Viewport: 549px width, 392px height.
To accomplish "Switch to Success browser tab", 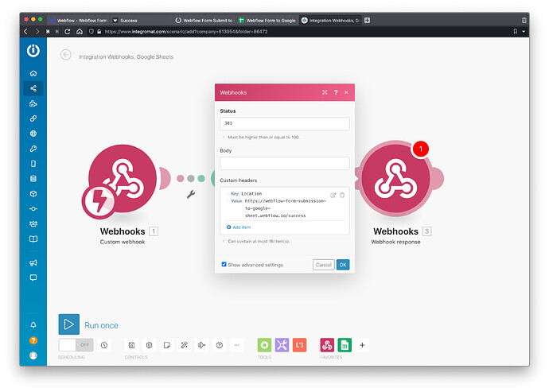I will pos(141,21).
